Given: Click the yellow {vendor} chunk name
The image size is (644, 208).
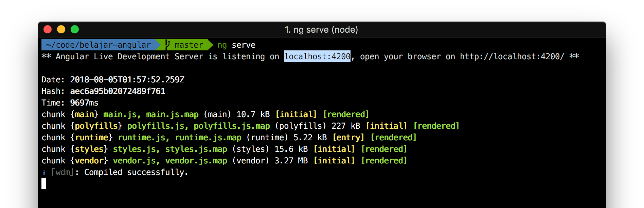Looking at the screenshot, I should pyautogui.click(x=89, y=161).
